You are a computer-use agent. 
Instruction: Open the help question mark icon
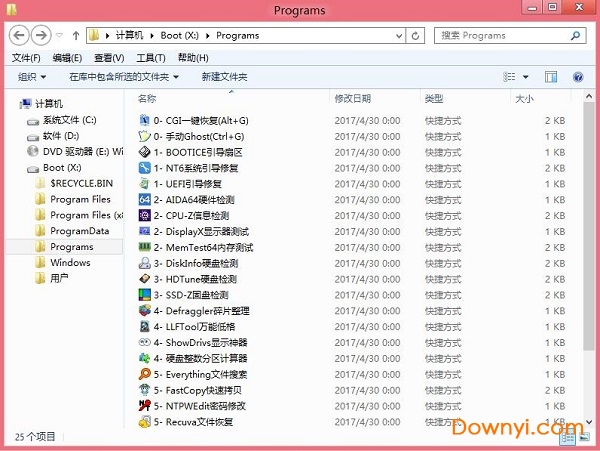point(578,77)
